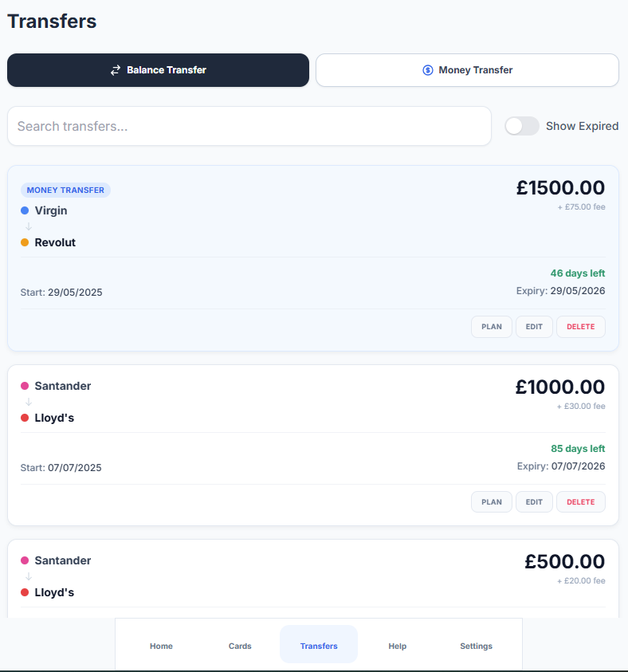This screenshot has height=672, width=628.
Task: Open Home from the bottom navigation
Action: tap(161, 646)
